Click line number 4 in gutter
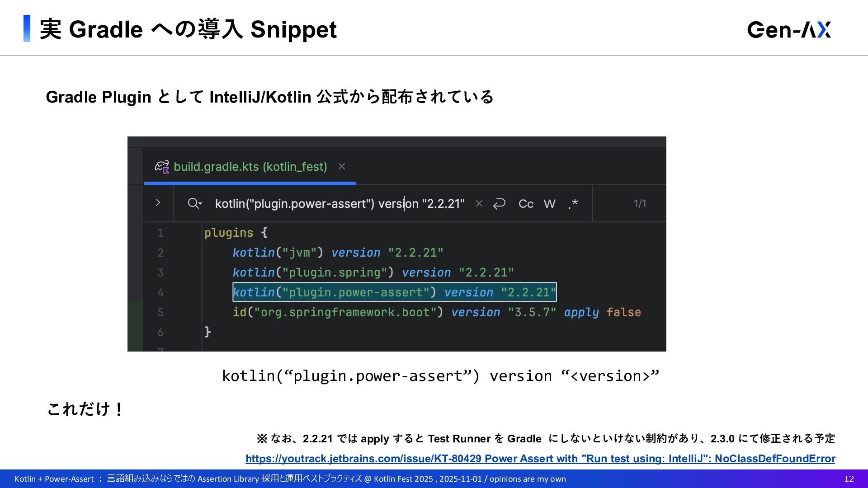 [x=160, y=292]
